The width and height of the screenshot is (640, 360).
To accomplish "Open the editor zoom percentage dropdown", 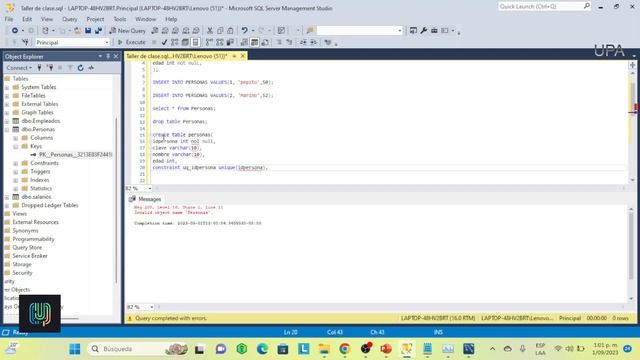I will pyautogui.click(x=149, y=188).
